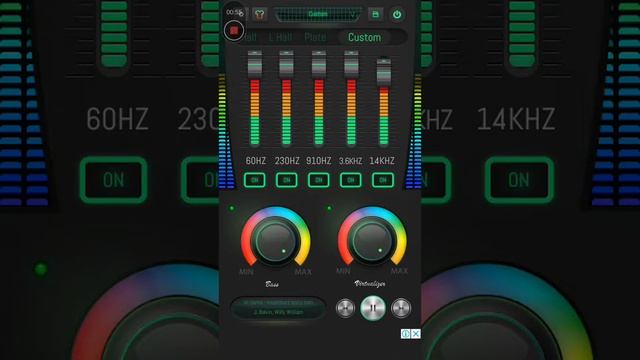This screenshot has height=360, width=640.
Task: Close the advertisement with X icon
Action: (416, 334)
